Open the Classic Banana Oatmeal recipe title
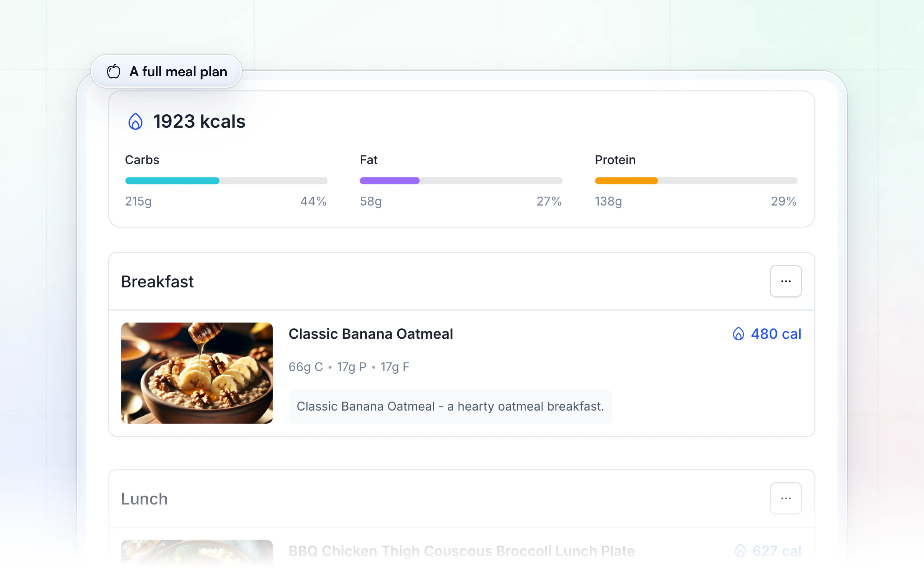Image resolution: width=924 pixels, height=585 pixels. pyautogui.click(x=371, y=334)
